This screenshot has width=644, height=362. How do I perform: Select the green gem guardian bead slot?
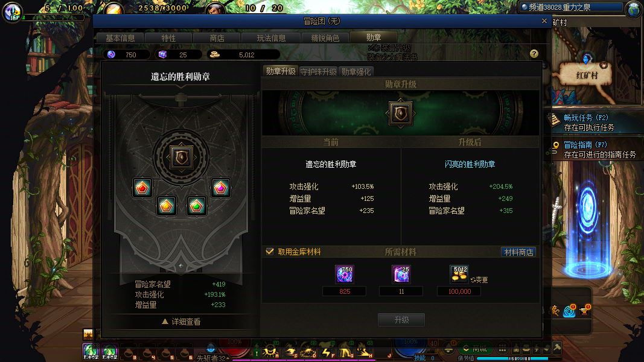tap(196, 205)
